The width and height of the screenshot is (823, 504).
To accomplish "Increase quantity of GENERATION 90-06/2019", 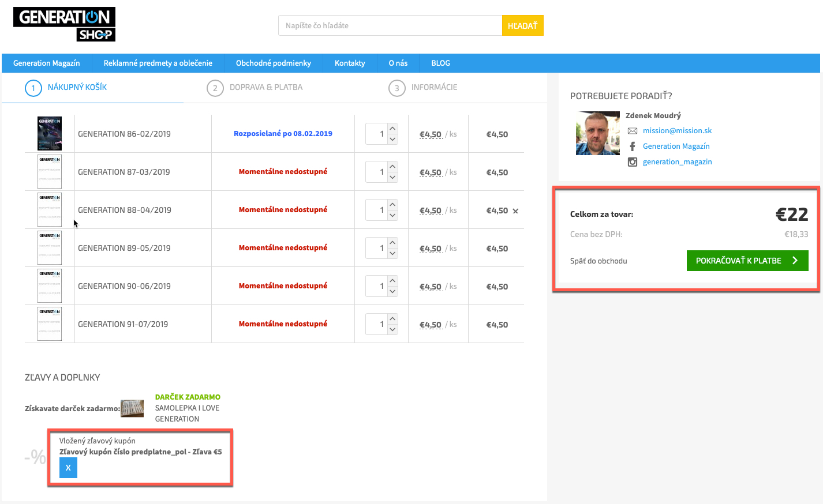I will pos(392,281).
